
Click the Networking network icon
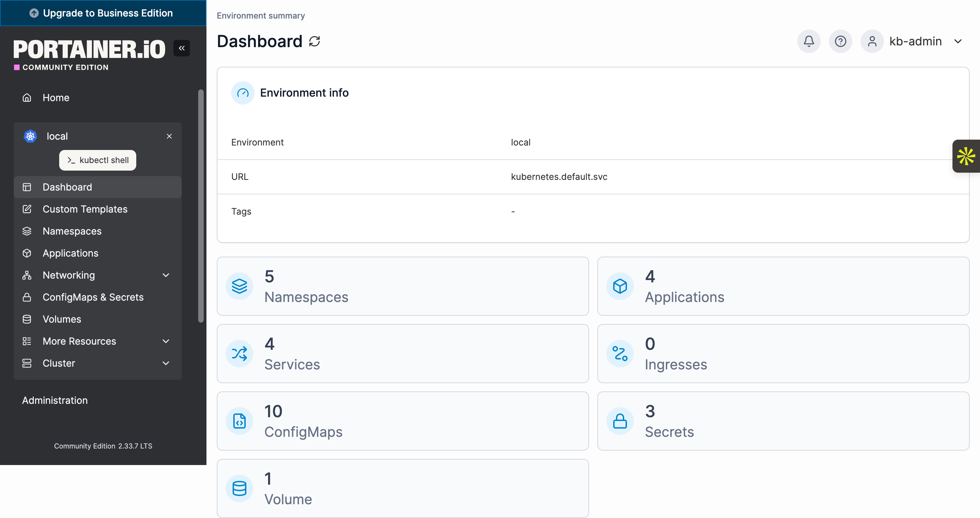click(x=26, y=276)
